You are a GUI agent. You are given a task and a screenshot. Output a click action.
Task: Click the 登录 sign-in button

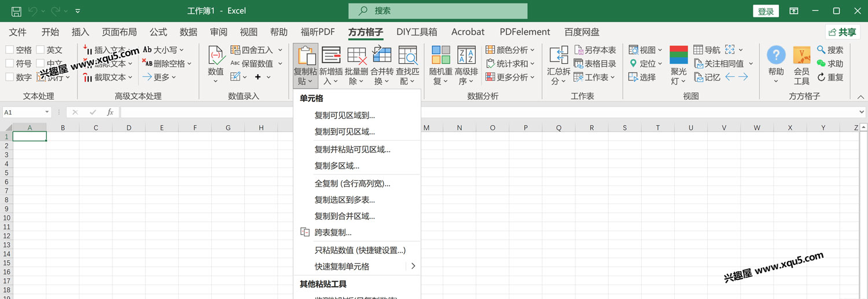click(x=766, y=11)
